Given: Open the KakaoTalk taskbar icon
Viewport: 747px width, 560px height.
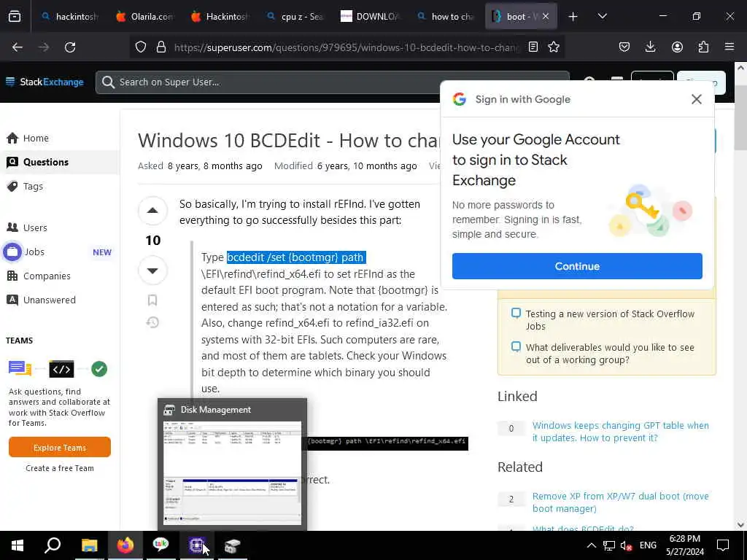Looking at the screenshot, I should pyautogui.click(x=161, y=545).
